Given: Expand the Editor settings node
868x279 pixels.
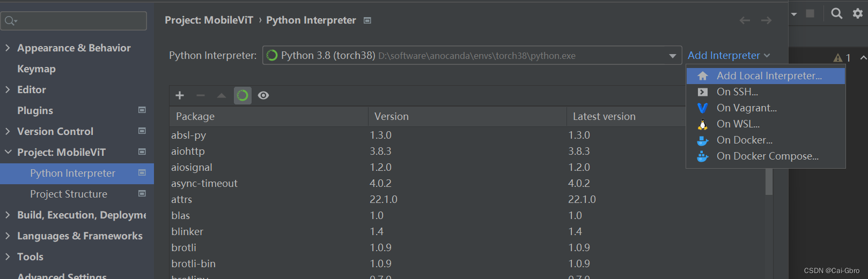Looking at the screenshot, I should (8, 89).
